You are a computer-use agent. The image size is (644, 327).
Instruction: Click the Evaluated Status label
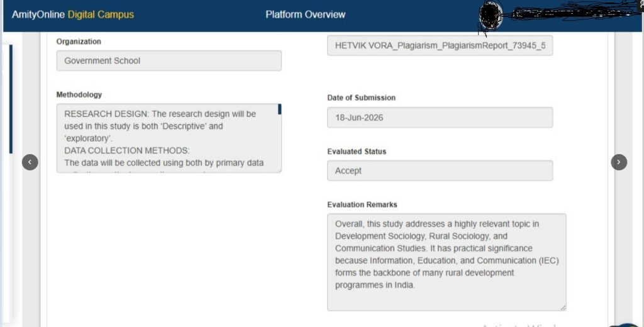click(x=357, y=152)
